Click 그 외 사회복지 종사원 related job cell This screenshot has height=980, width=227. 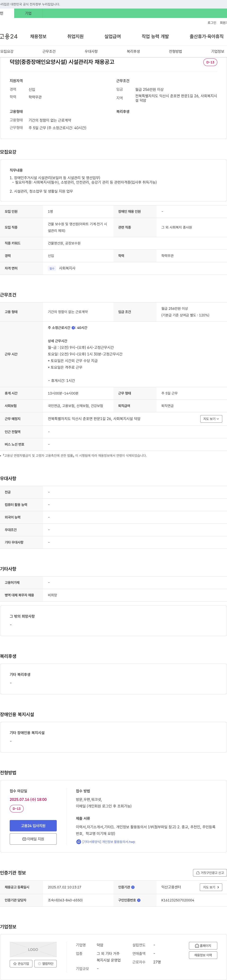pyautogui.click(x=176, y=227)
